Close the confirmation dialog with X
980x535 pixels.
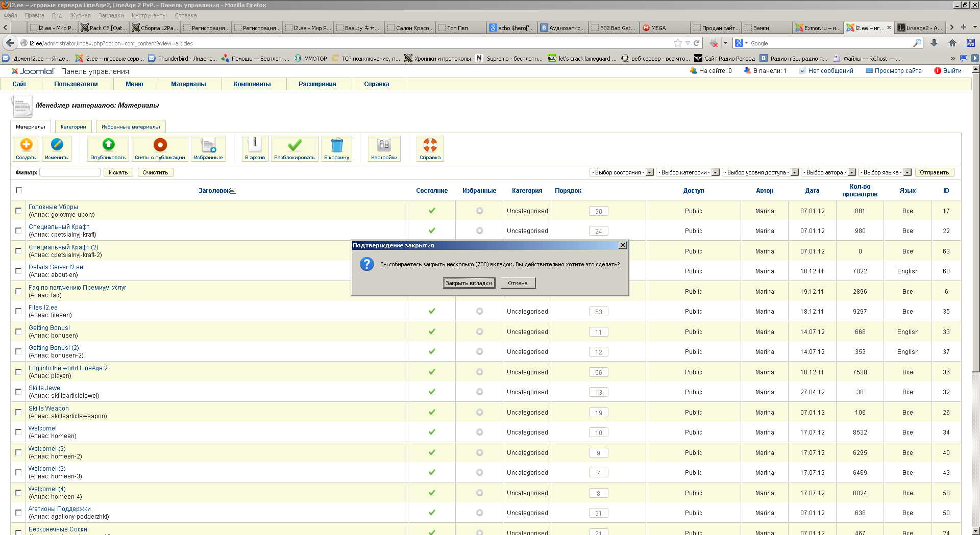(623, 245)
